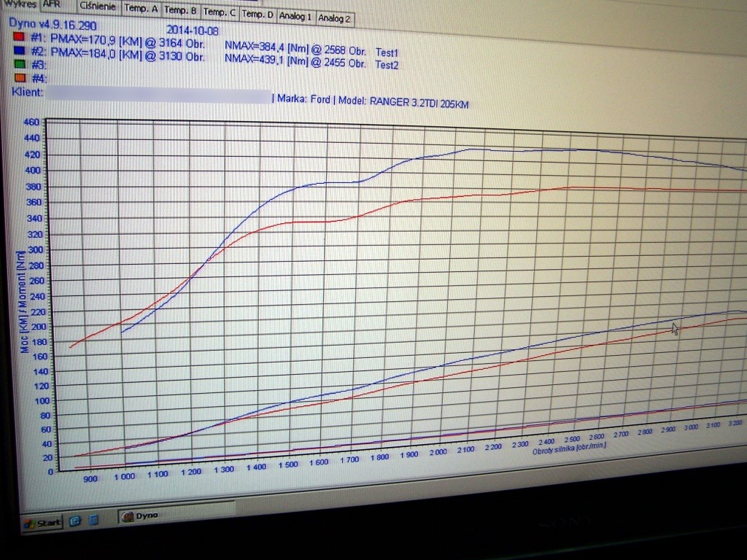Switch to the Temp. B tab
747x560 pixels.
(x=180, y=11)
